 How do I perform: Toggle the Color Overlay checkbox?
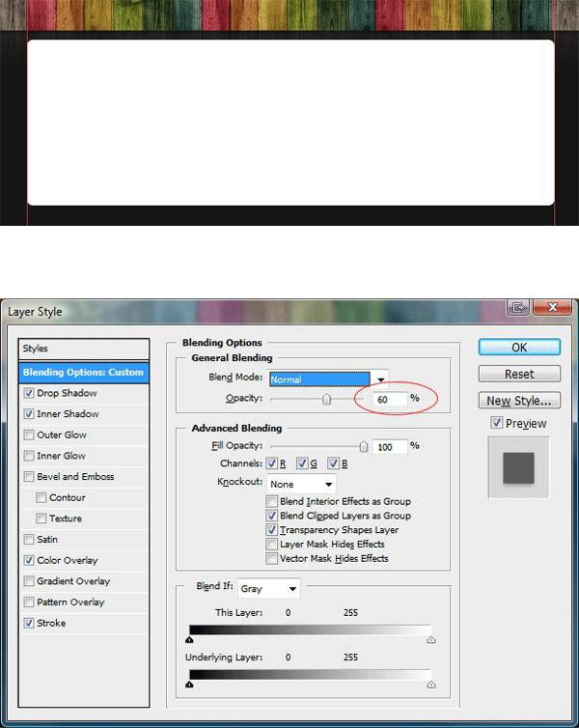click(29, 560)
